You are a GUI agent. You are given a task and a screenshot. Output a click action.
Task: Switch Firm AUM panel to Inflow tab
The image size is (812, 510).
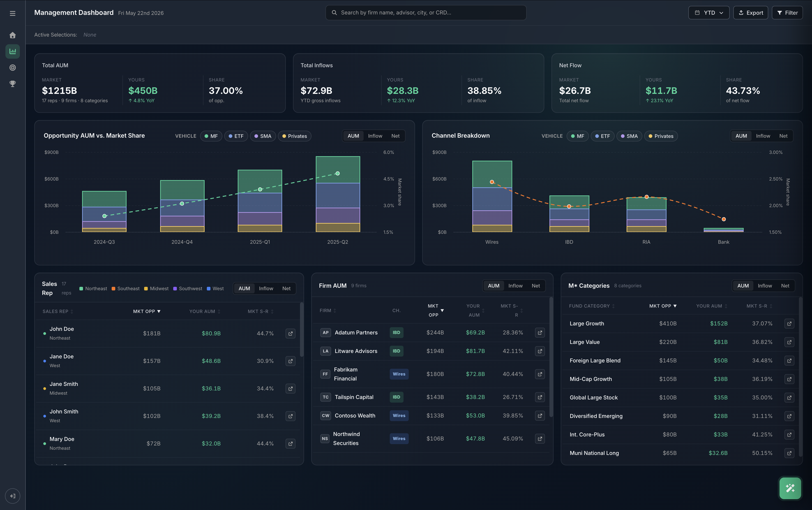coord(515,286)
